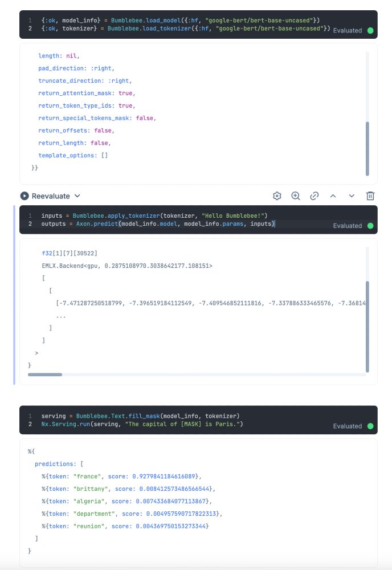Click 'predictions: [' output line
This screenshot has height=570, width=392.
point(59,464)
